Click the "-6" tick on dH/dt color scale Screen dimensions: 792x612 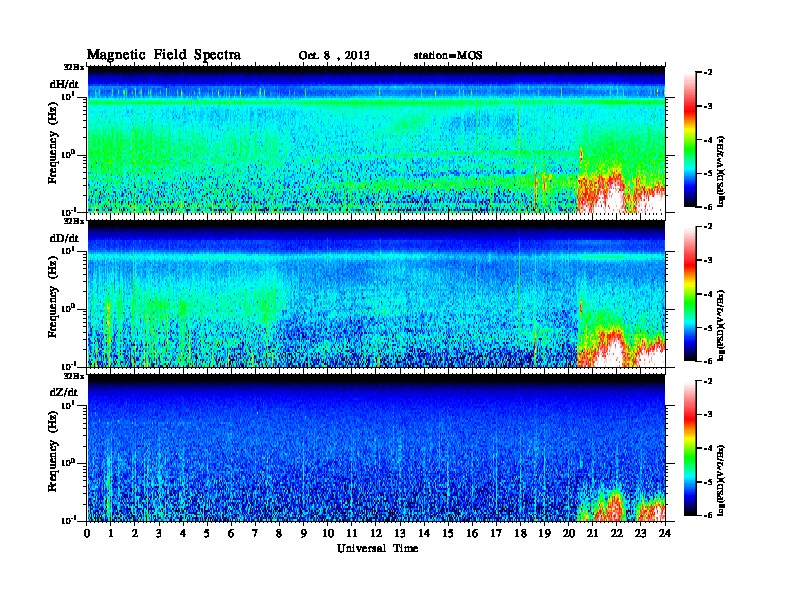tap(708, 207)
